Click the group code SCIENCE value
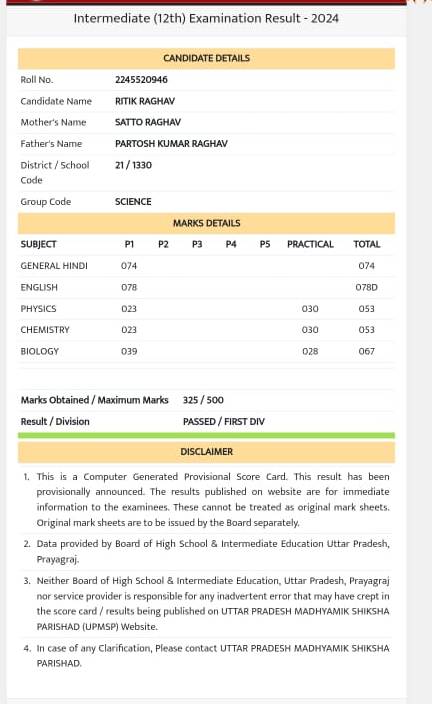The image size is (432, 704). pyautogui.click(x=133, y=202)
